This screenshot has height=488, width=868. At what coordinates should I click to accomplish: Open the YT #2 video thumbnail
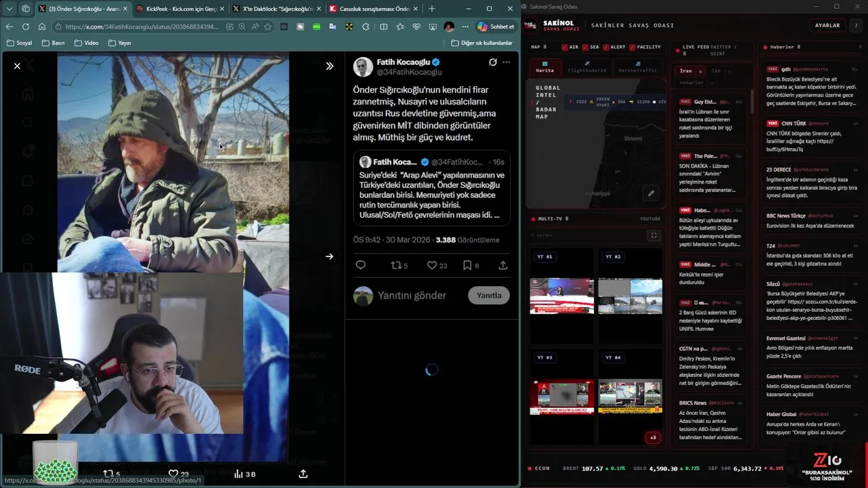630,296
